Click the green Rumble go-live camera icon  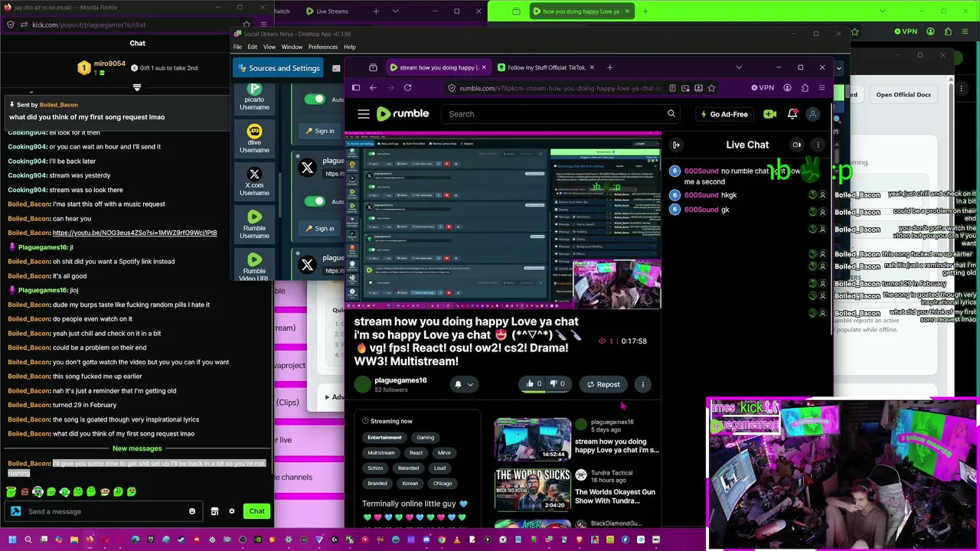click(x=770, y=114)
